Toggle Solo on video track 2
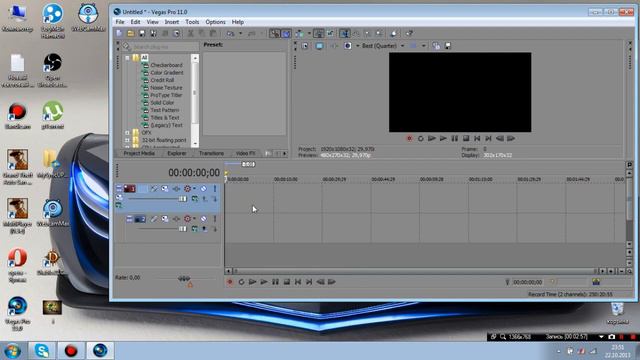This screenshot has width=640, height=360. tap(215, 219)
